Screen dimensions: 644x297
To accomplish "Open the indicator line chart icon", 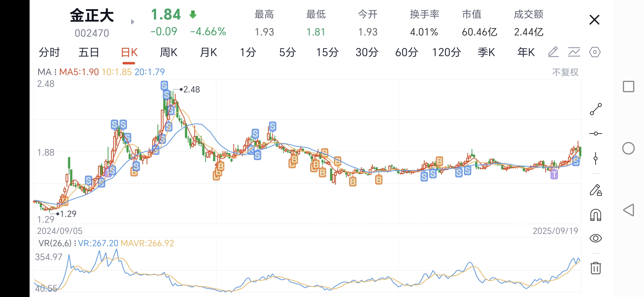I will (574, 52).
